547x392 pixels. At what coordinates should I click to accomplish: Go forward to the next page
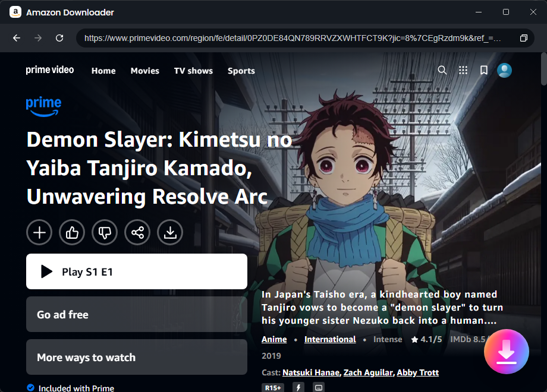coord(38,38)
